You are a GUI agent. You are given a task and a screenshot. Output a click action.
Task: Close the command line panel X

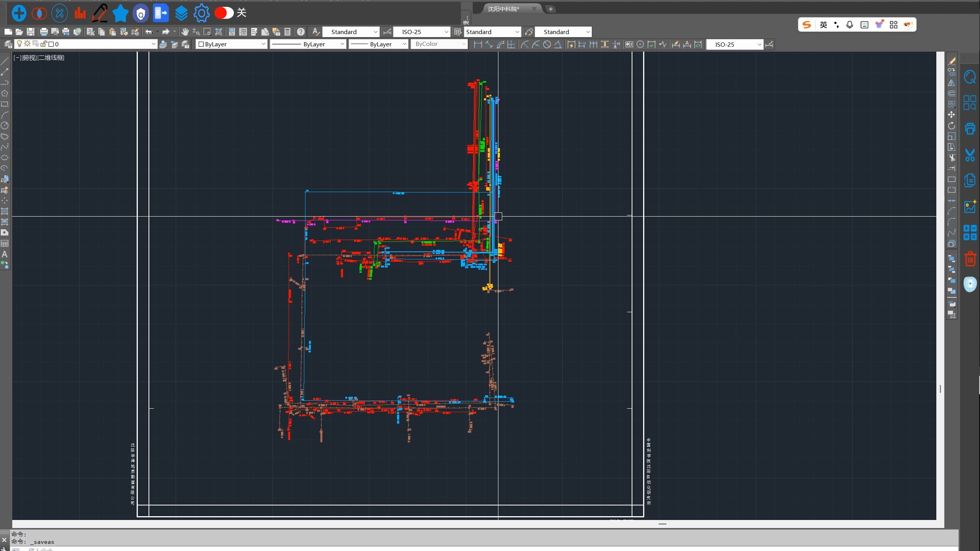[x=4, y=540]
